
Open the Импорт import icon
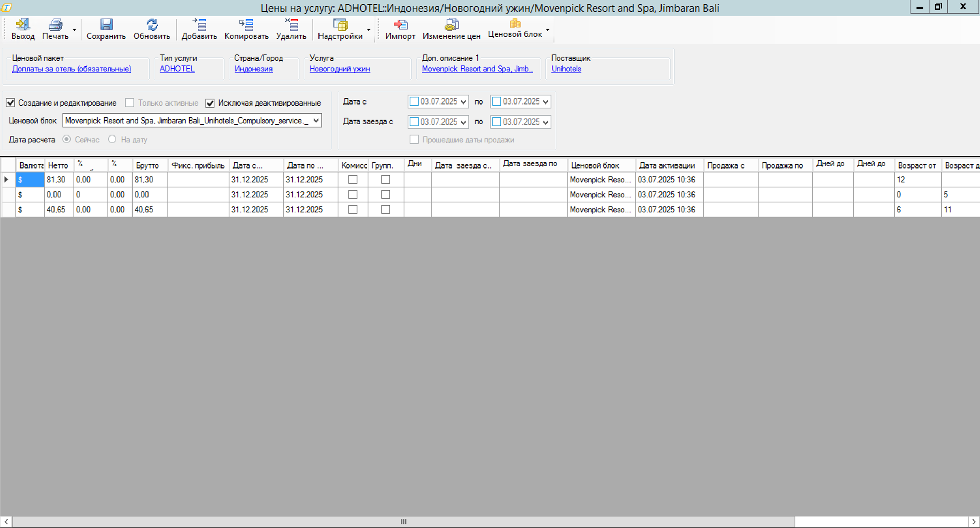click(400, 24)
